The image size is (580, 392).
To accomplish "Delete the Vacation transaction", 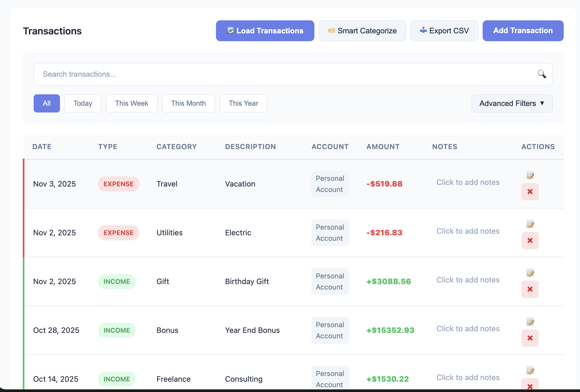I will click(x=530, y=192).
